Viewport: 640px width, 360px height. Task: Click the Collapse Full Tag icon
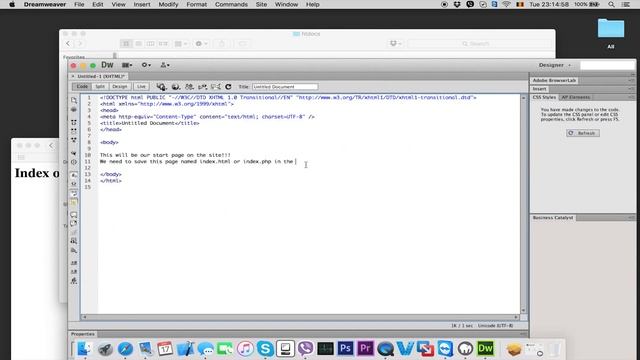coord(74,122)
